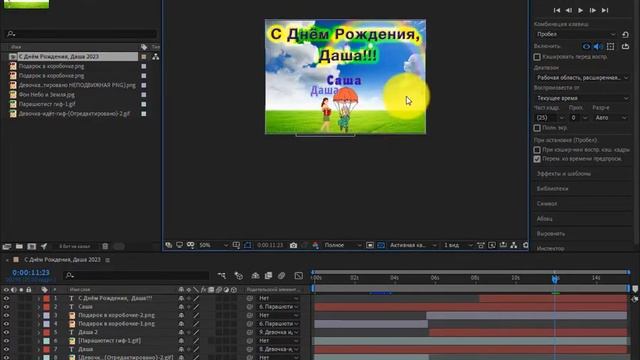Click red label swatch of layer Саша

47,307
